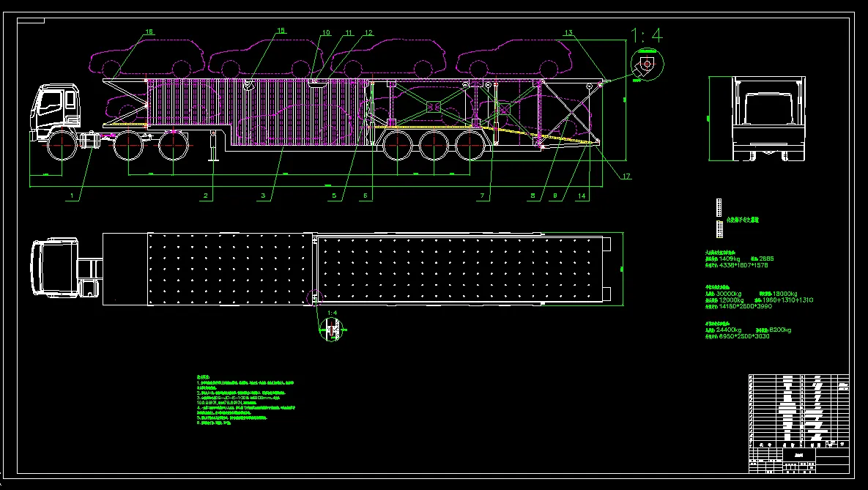Click the title block drawing name cell
Screen dimensions: 868x490
point(799,455)
